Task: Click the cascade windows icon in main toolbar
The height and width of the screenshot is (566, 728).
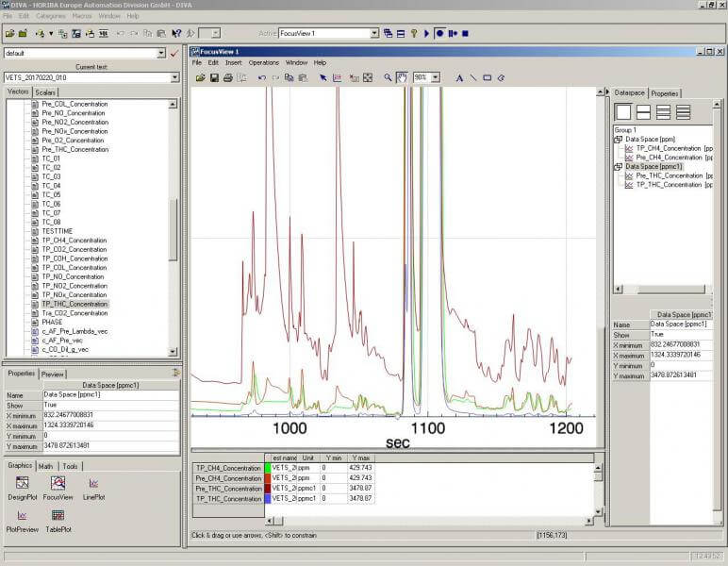Action: pos(388,33)
